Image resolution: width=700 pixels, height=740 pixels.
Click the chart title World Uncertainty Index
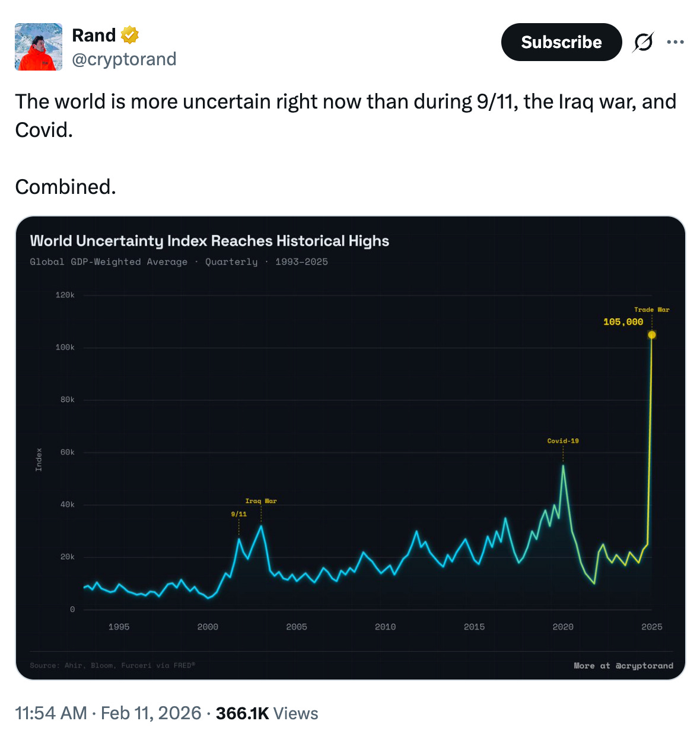(x=209, y=241)
